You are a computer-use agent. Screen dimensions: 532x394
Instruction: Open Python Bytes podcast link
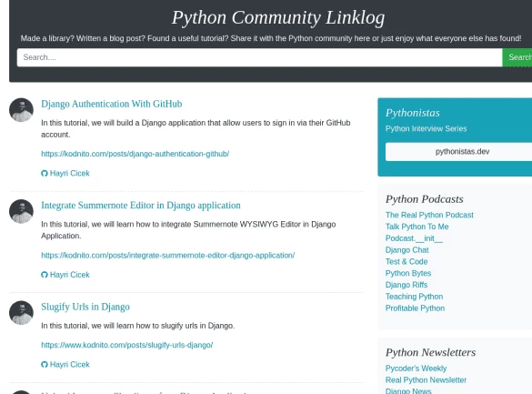pos(408,274)
